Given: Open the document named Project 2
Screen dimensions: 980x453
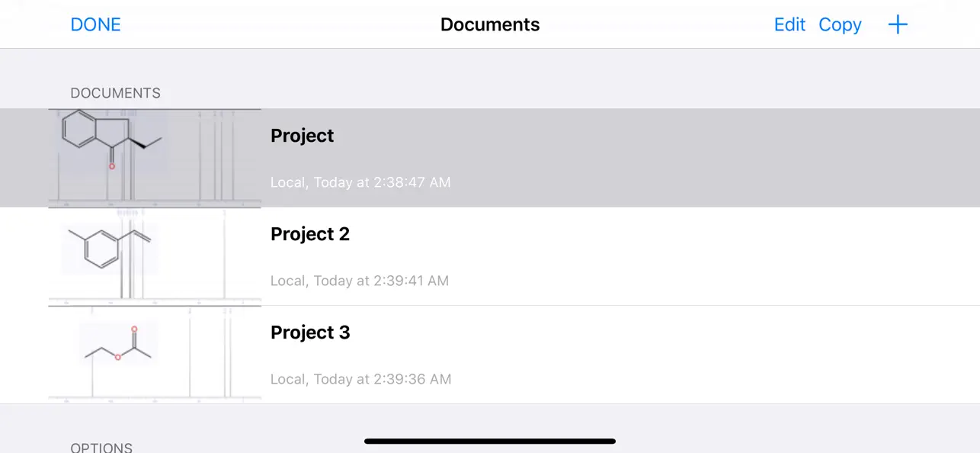Looking at the screenshot, I should point(310,234).
